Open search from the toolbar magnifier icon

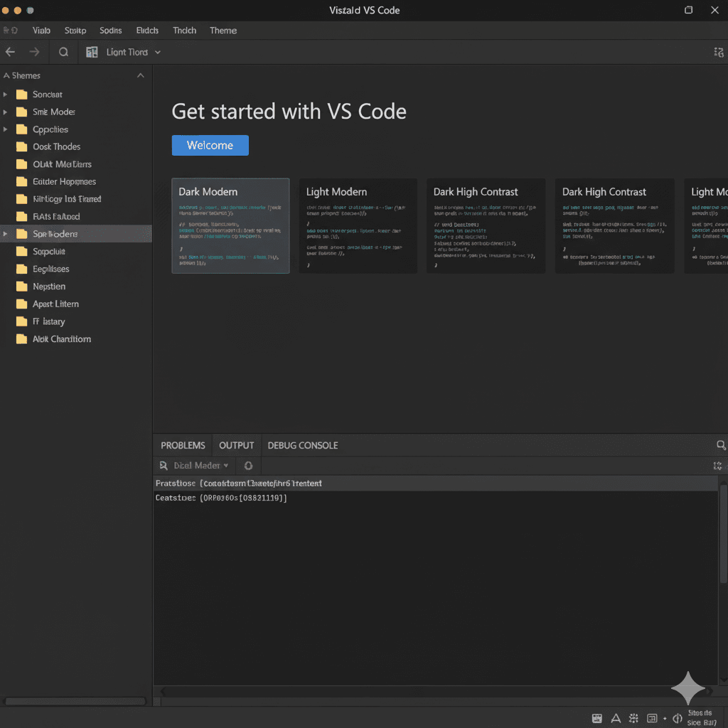click(x=63, y=52)
